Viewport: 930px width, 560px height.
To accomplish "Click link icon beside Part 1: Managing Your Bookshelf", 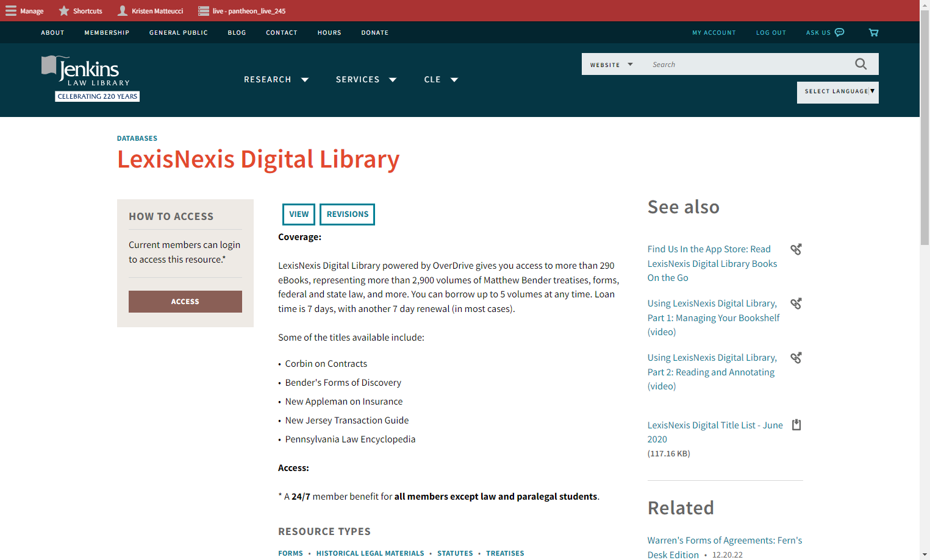I will pos(796,303).
